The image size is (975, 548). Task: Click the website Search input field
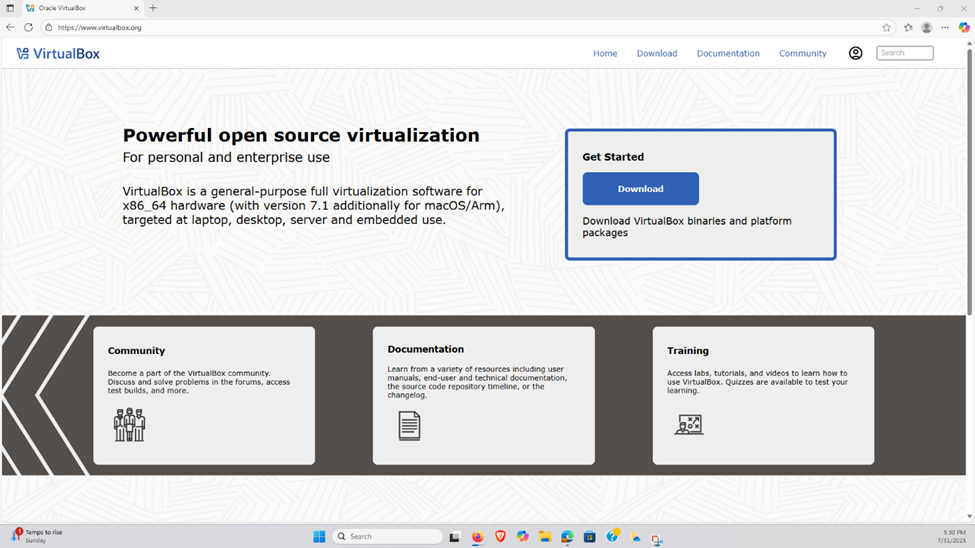pos(904,53)
